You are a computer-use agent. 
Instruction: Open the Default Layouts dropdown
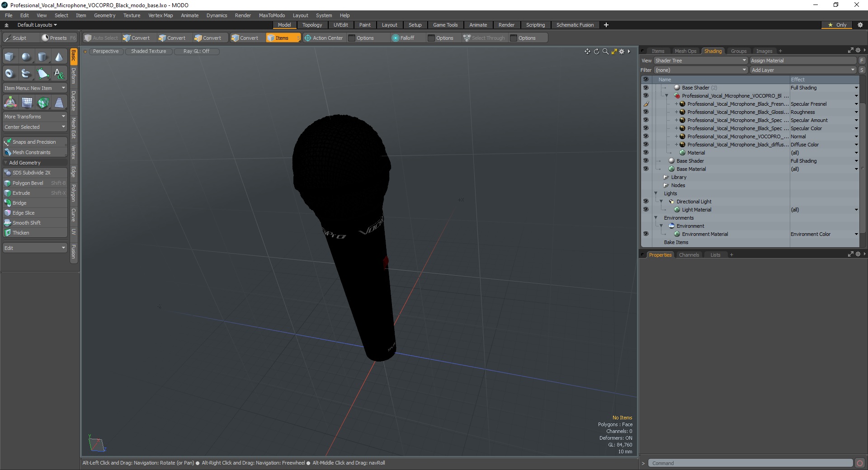click(37, 25)
